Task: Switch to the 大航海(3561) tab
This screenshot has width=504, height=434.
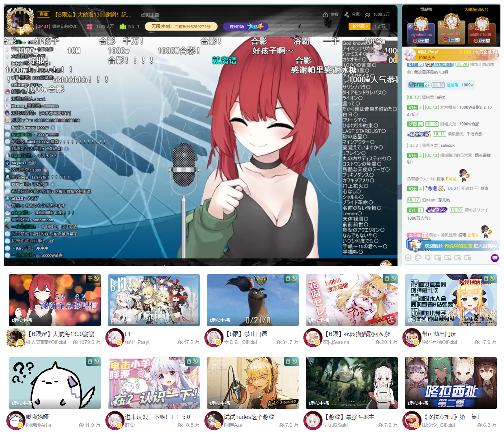Action: (476, 10)
